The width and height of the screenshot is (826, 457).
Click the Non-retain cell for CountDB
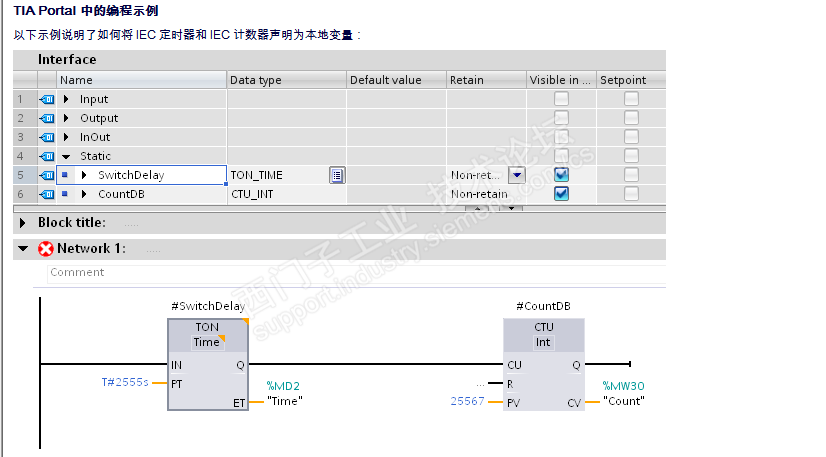[x=486, y=194]
